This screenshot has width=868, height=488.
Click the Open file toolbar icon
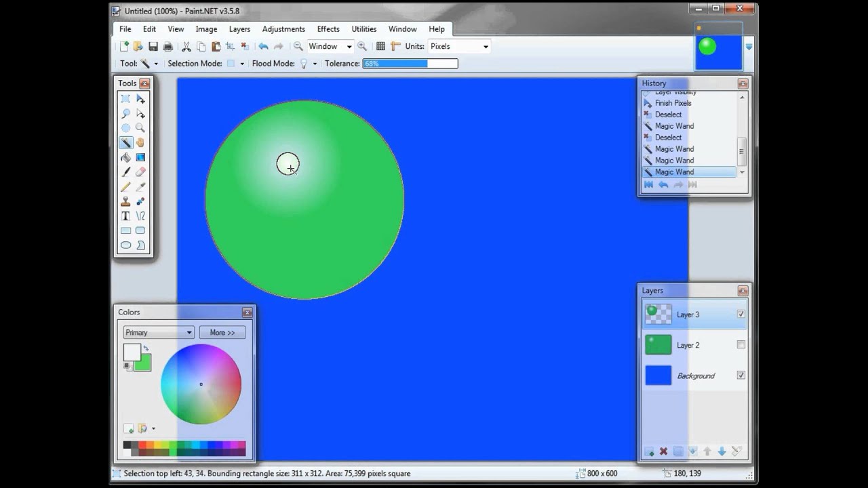pos(138,46)
